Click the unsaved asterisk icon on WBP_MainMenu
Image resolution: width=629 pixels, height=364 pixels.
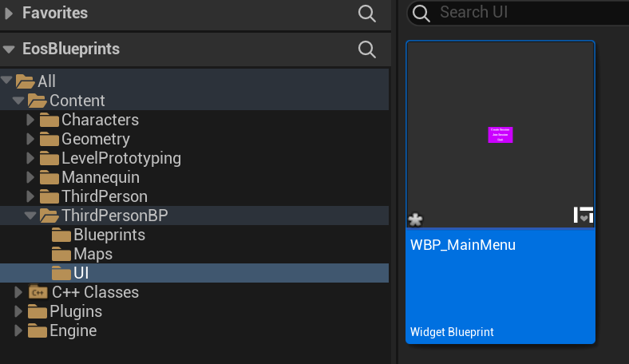pos(415,220)
